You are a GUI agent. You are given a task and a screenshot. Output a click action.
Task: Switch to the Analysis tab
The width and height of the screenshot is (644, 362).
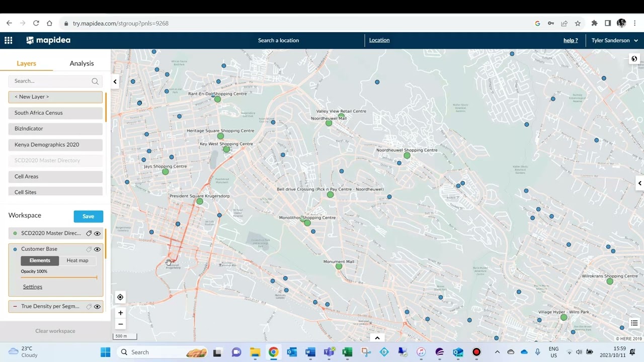pos(82,63)
